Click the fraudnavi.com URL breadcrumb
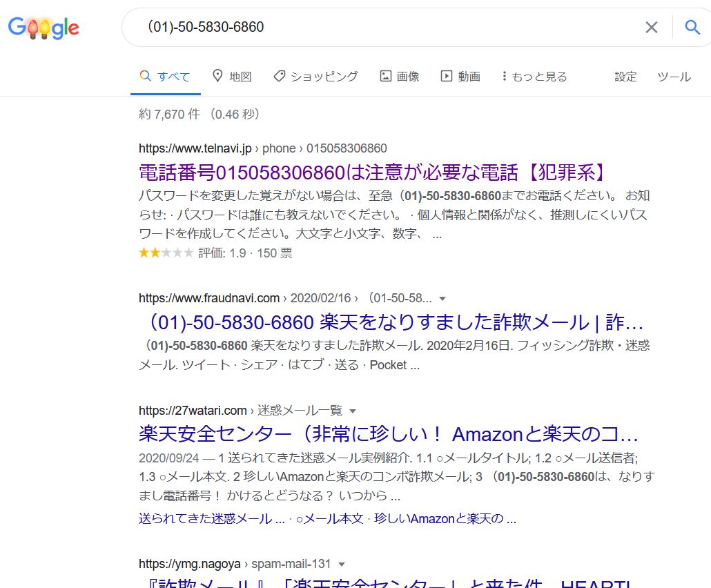The width and height of the screenshot is (711, 588). point(285,298)
